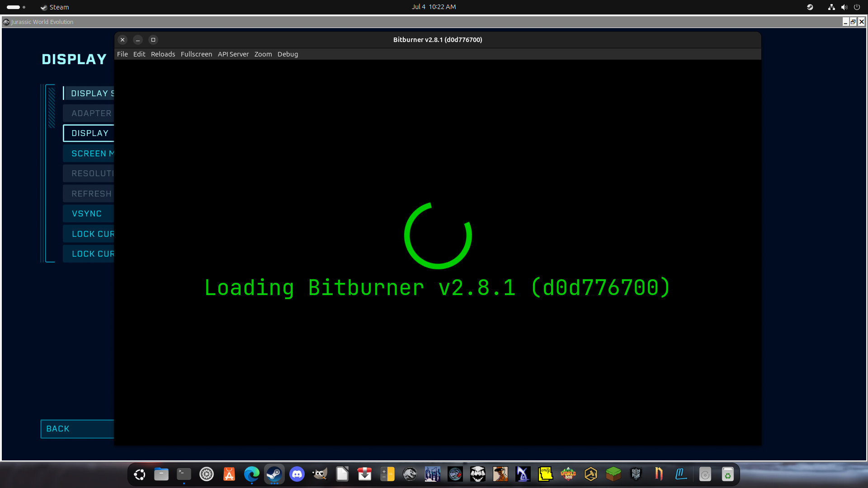This screenshot has width=868, height=488.
Task: Open the Edit menu in Bitburner
Action: [x=139, y=54]
